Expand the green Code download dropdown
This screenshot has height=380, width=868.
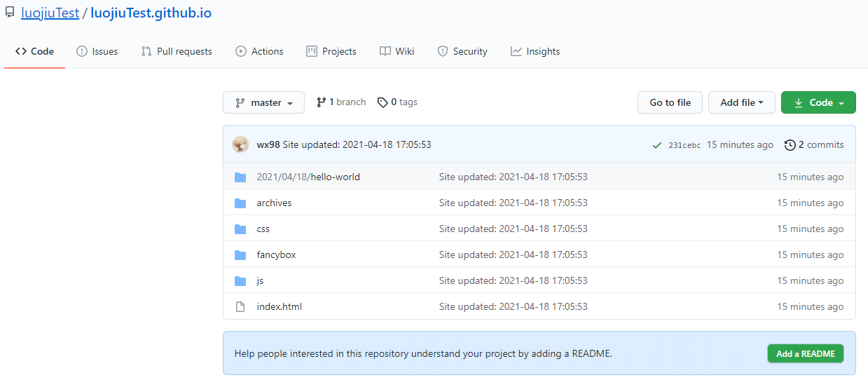click(818, 102)
